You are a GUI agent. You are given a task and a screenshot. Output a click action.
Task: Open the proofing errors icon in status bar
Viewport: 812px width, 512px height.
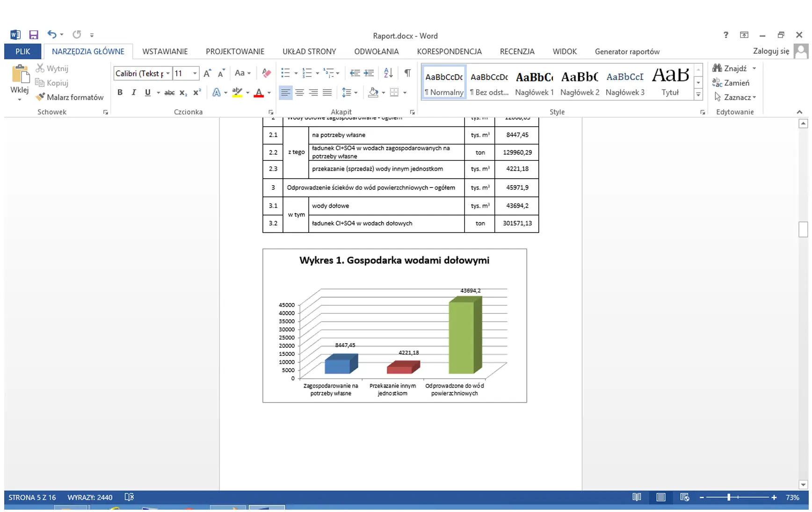point(130,497)
